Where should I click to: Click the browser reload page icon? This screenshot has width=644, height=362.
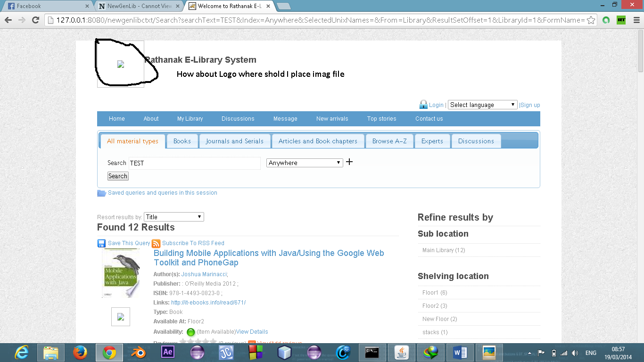tap(35, 20)
